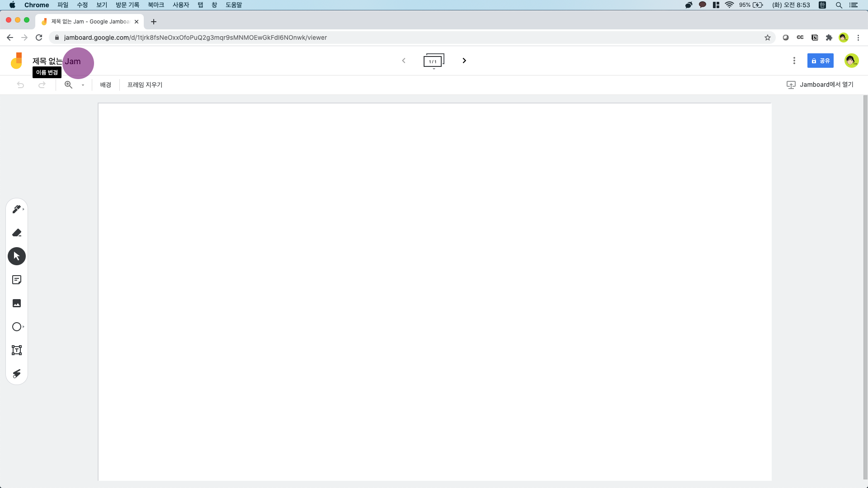Select the Eraser tool
868x488 pixels.
(x=17, y=233)
